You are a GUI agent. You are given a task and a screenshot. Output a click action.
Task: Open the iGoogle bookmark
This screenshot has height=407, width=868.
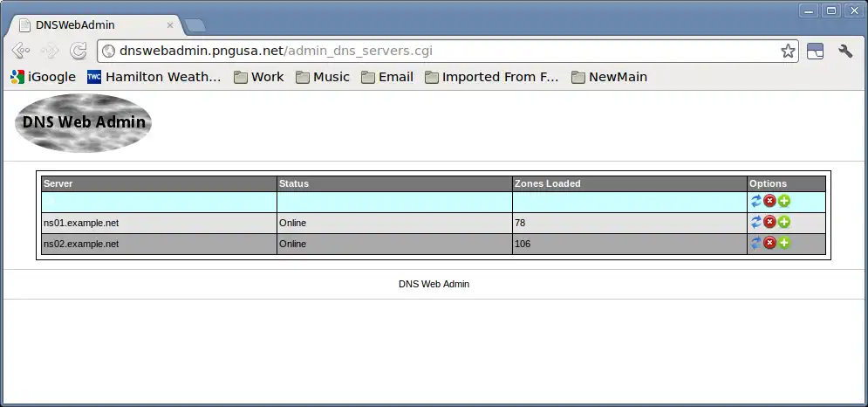(x=43, y=77)
